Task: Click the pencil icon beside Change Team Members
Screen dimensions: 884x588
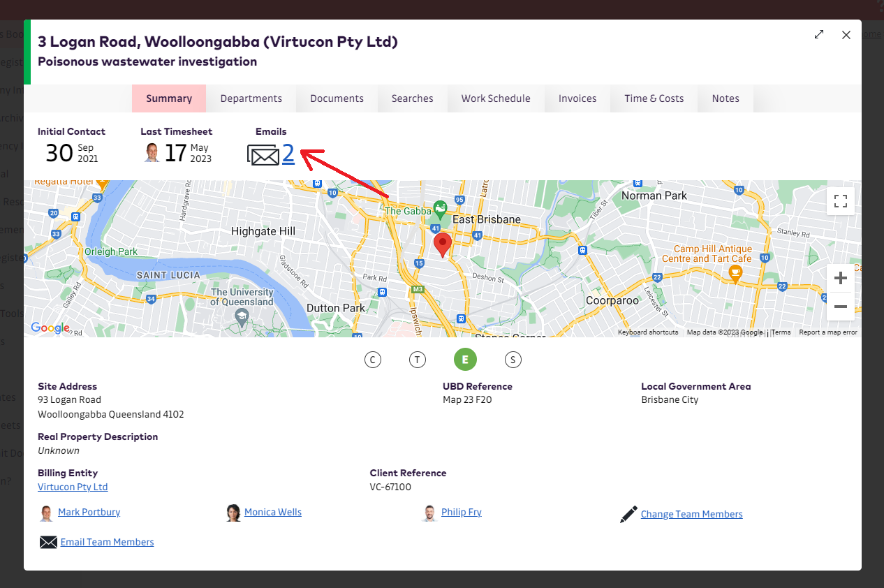Action: click(628, 515)
